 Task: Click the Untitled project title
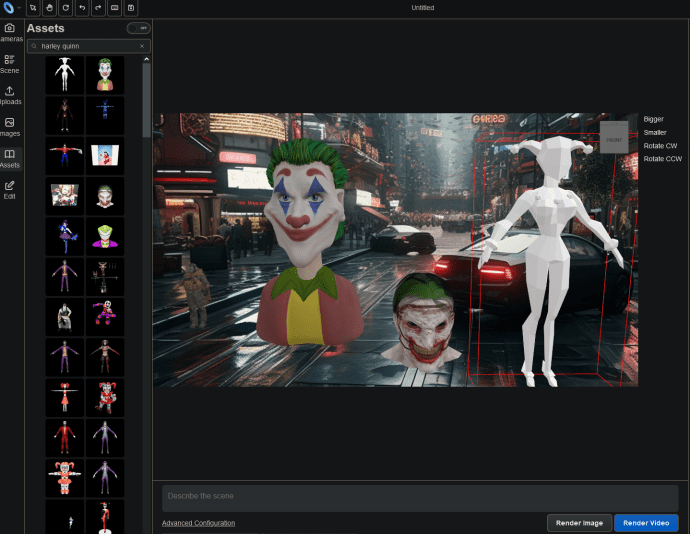pos(422,8)
